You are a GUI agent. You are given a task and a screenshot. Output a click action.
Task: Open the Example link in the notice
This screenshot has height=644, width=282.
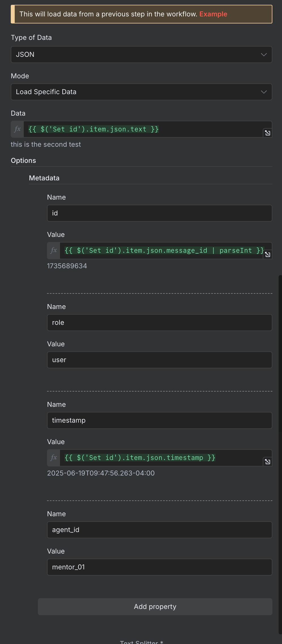coord(213,14)
